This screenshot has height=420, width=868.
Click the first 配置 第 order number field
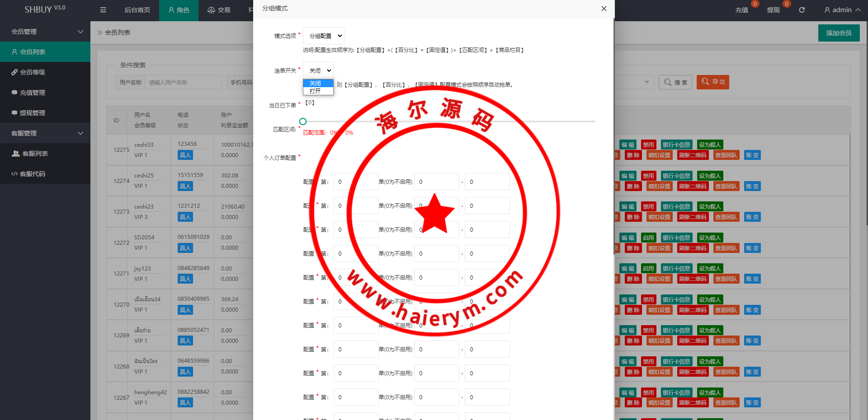[x=355, y=182]
